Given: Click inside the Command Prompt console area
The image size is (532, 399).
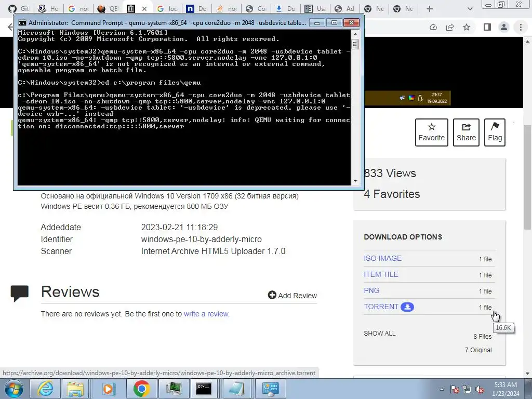Looking at the screenshot, I should click(x=184, y=108).
